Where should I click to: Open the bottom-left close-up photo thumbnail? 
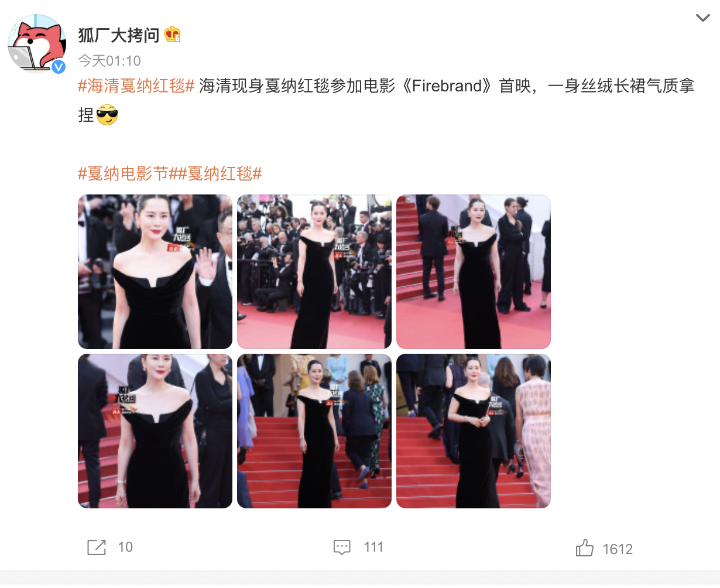click(155, 431)
